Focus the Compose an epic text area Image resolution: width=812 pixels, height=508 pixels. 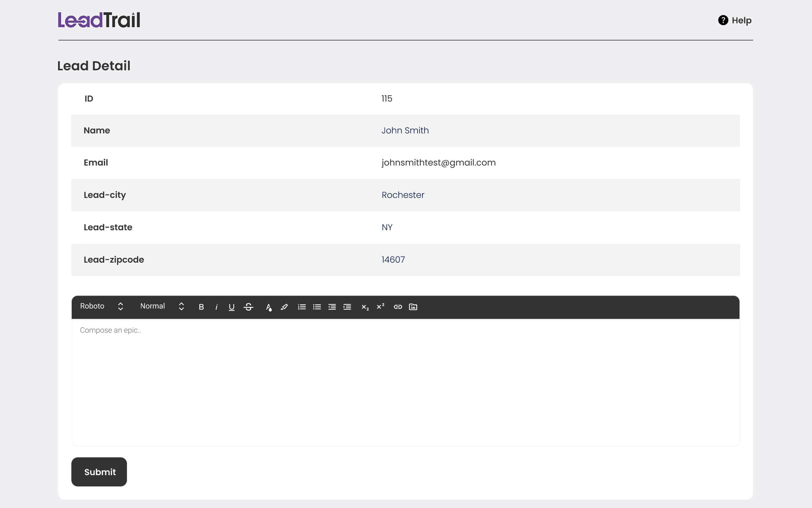coord(406,382)
